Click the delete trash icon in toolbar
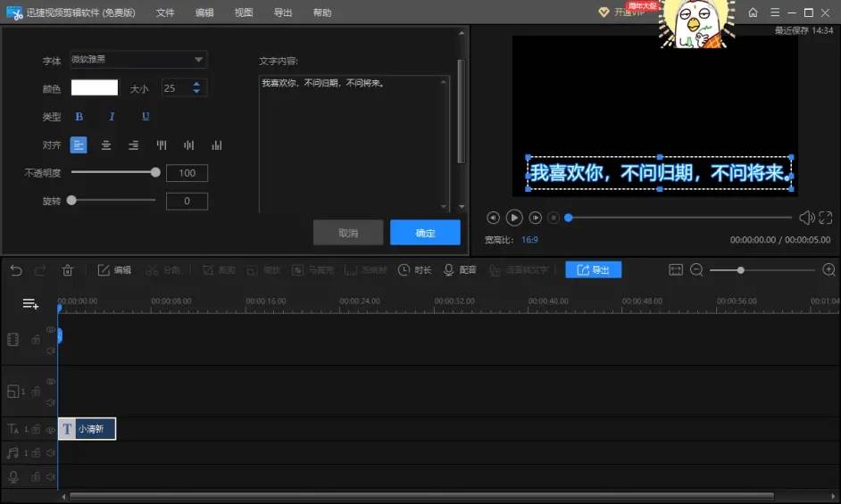Viewport: 841px width, 504px height. tap(67, 270)
